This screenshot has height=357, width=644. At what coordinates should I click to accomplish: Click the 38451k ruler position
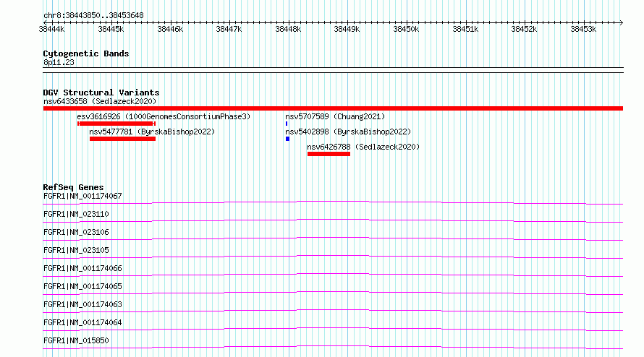[x=465, y=29]
